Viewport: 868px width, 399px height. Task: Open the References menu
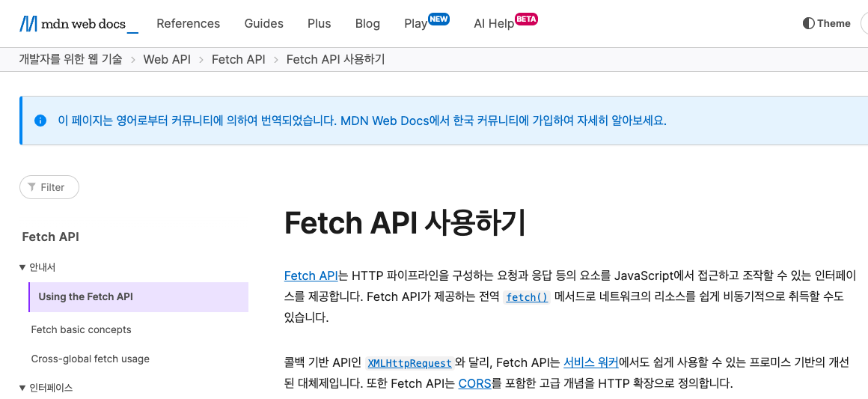tap(189, 23)
